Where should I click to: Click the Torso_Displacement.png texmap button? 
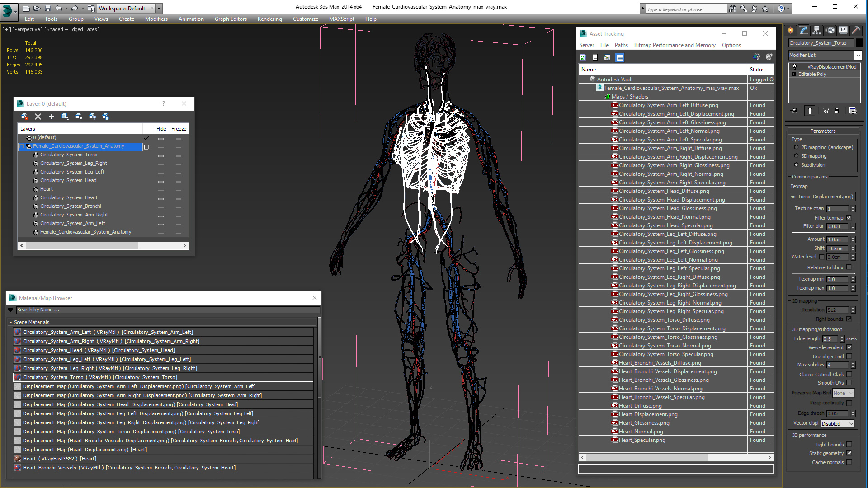(822, 197)
